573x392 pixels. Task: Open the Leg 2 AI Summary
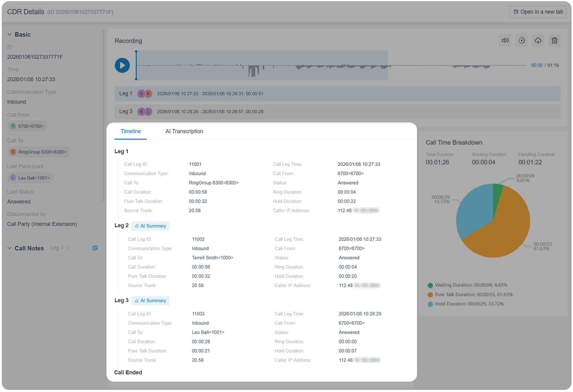150,226
